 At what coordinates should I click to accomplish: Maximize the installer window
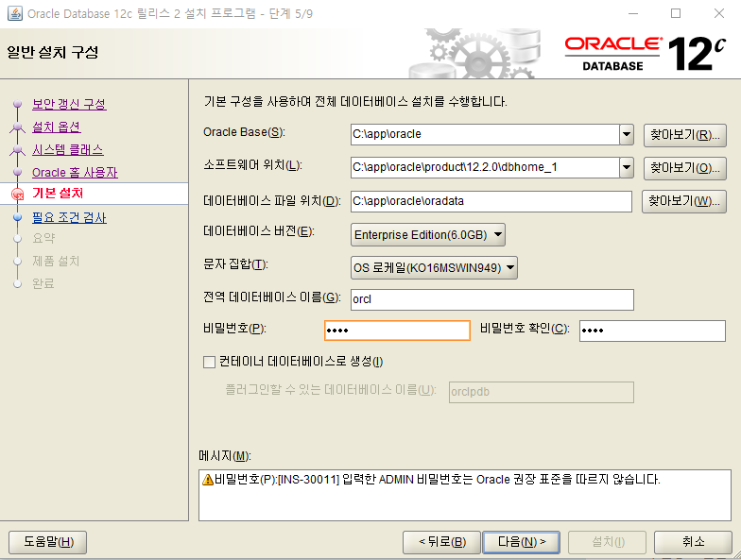coord(676,13)
